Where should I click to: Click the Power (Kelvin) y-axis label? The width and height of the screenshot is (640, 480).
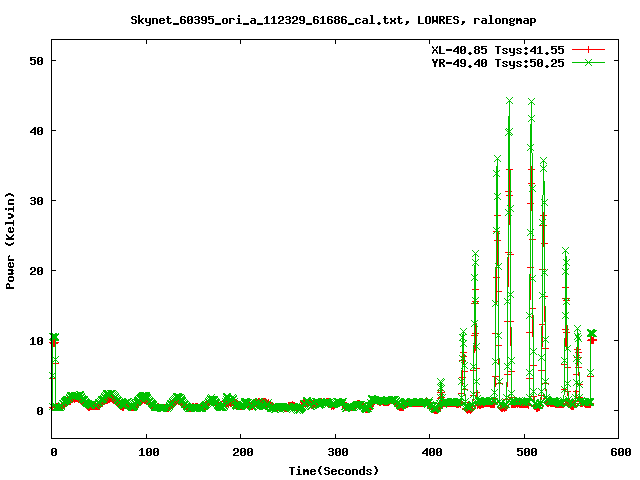[x=11, y=240]
